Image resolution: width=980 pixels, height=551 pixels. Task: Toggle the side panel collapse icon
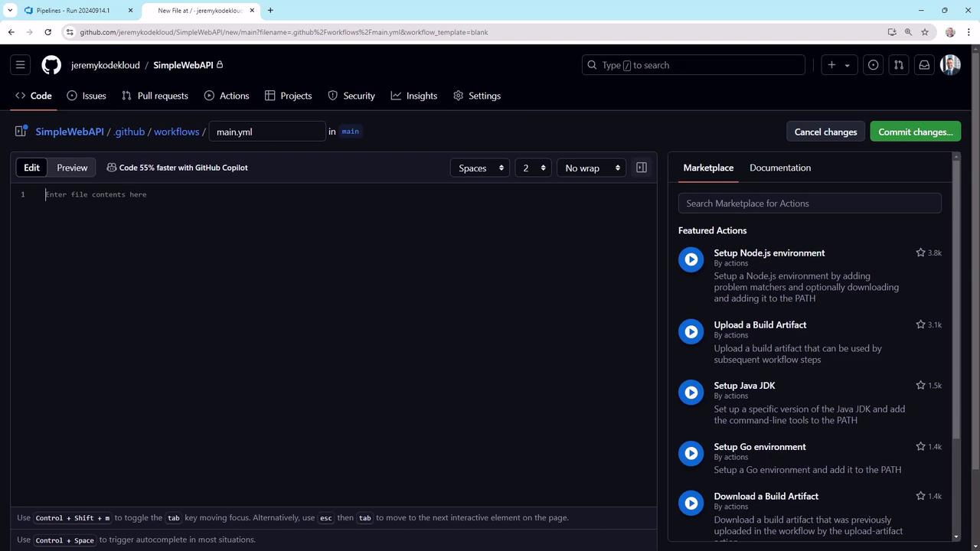[642, 168]
